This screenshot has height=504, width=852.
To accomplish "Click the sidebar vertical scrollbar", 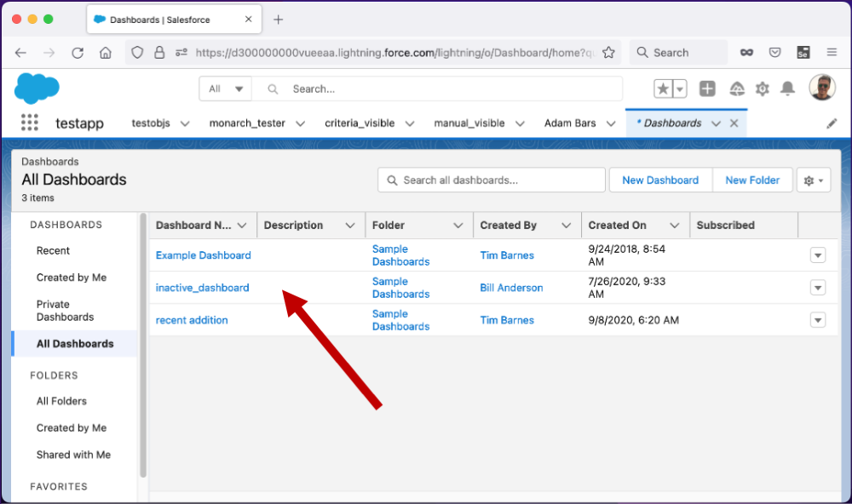I will tap(143, 346).
